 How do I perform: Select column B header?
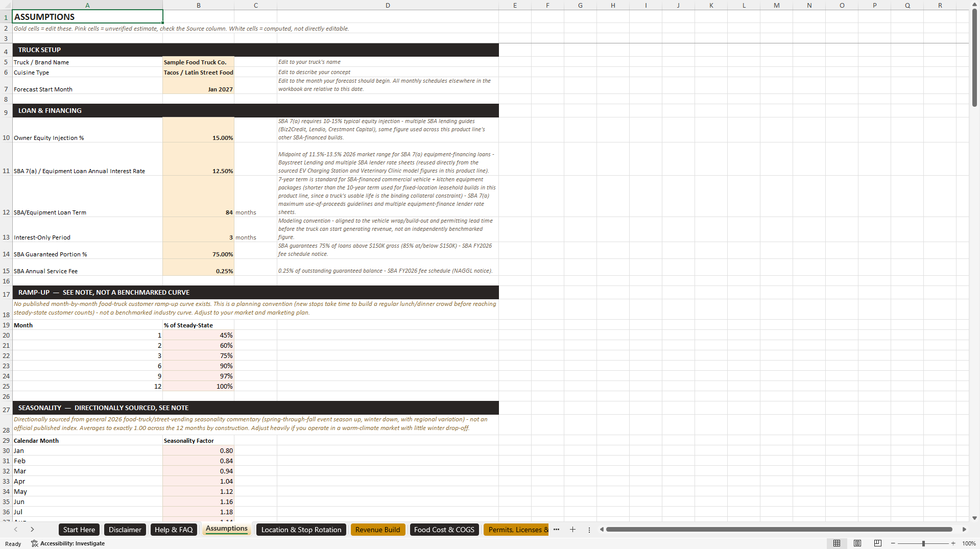198,5
